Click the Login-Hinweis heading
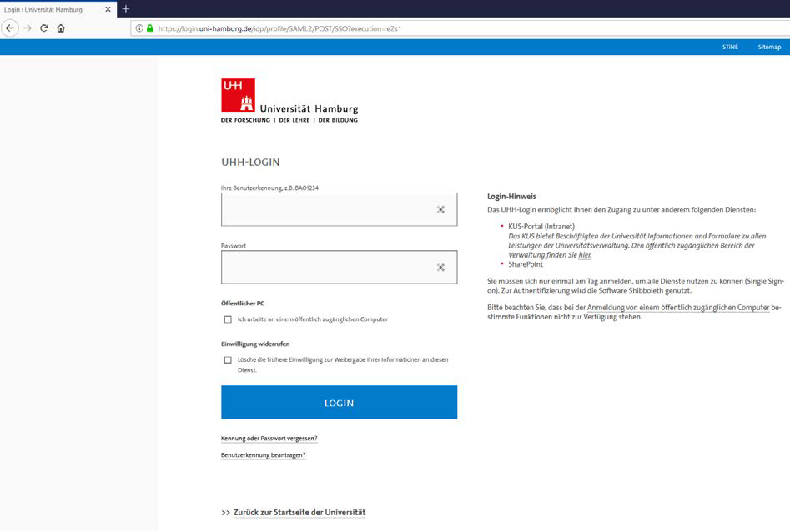Screen dimensions: 790x532 511,197
